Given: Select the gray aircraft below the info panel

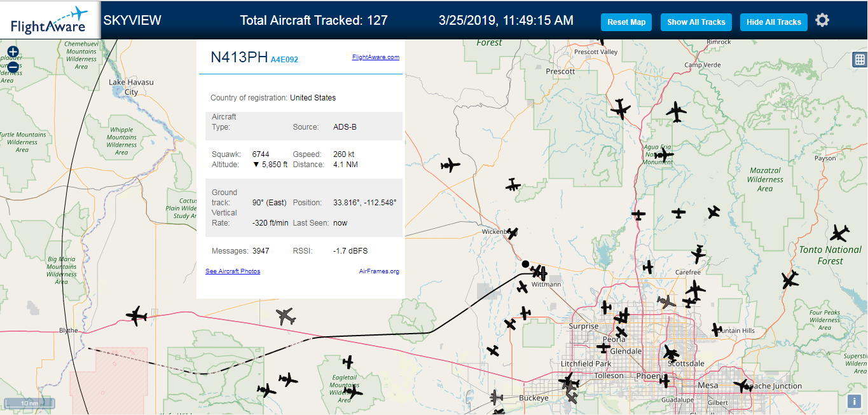Looking at the screenshot, I should [x=286, y=316].
